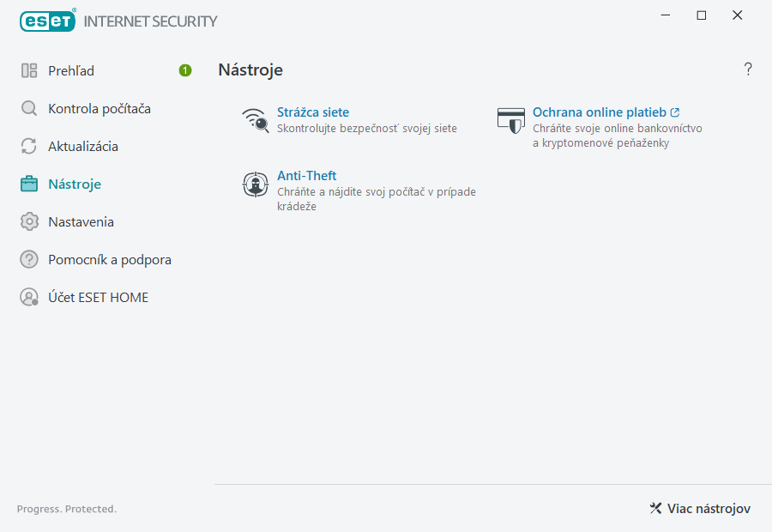This screenshot has height=532, width=772.
Task: Click the Anti-Theft fingerprint icon
Action: [x=255, y=184]
